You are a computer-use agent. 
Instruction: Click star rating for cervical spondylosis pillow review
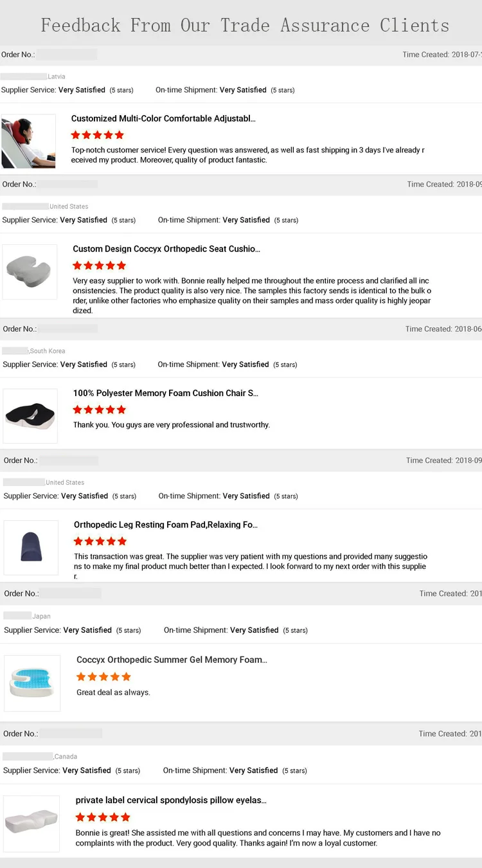click(x=103, y=817)
